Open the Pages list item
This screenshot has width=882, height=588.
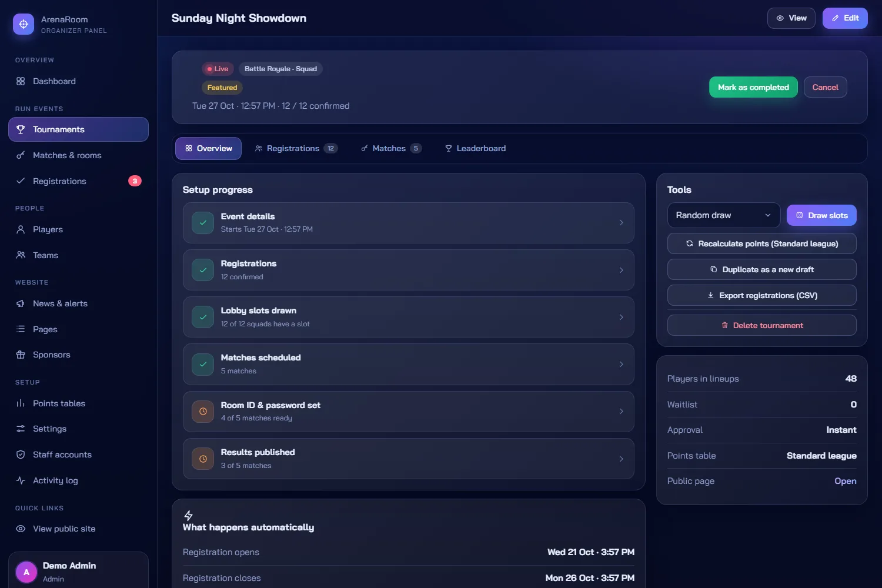(78, 329)
